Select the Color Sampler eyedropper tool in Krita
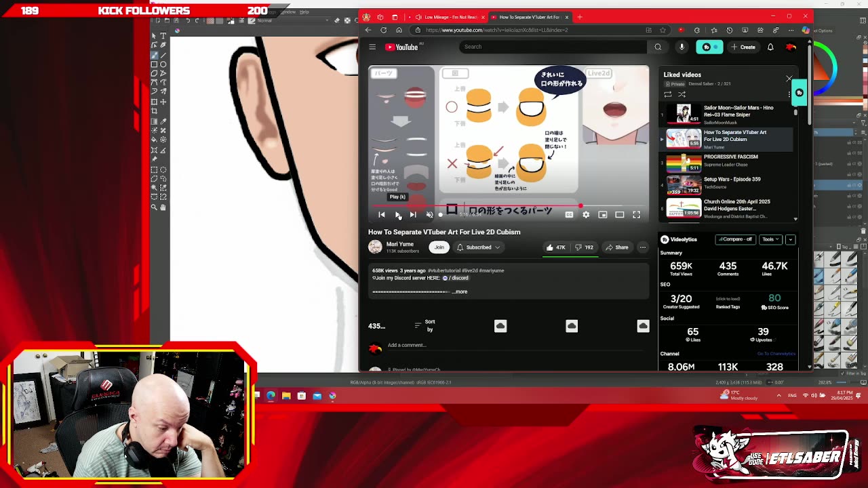Screen dimensions: 868x488 (x=163, y=121)
